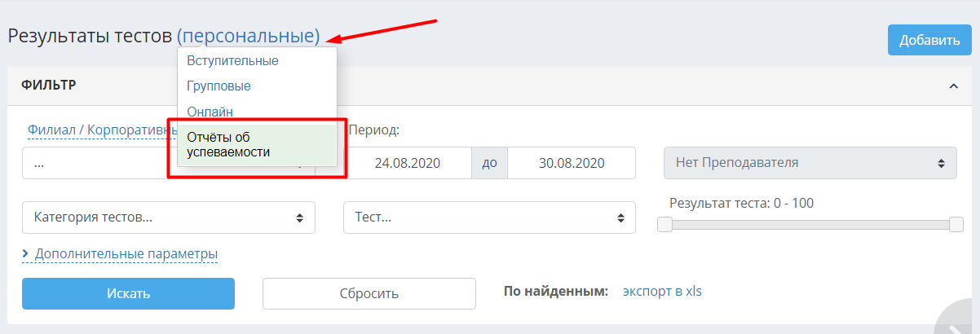Viewport: 980px width, 334px height.
Task: Expand Дополнительные параметры
Action: (x=120, y=253)
